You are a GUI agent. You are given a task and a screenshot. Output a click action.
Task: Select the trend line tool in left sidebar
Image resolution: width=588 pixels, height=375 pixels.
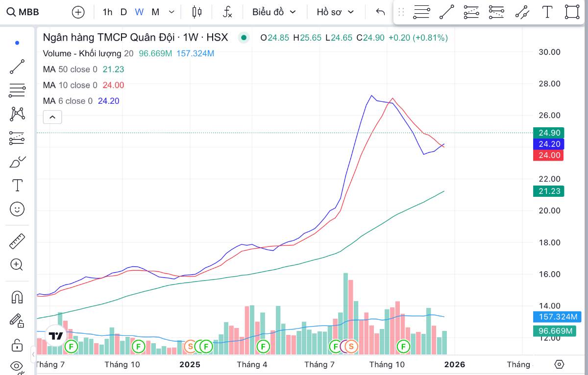(17, 67)
